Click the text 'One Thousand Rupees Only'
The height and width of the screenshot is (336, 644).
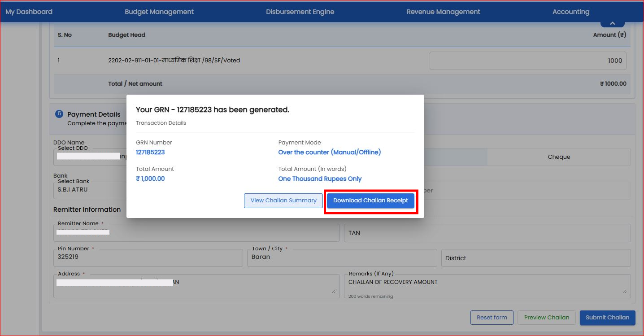[x=320, y=179]
